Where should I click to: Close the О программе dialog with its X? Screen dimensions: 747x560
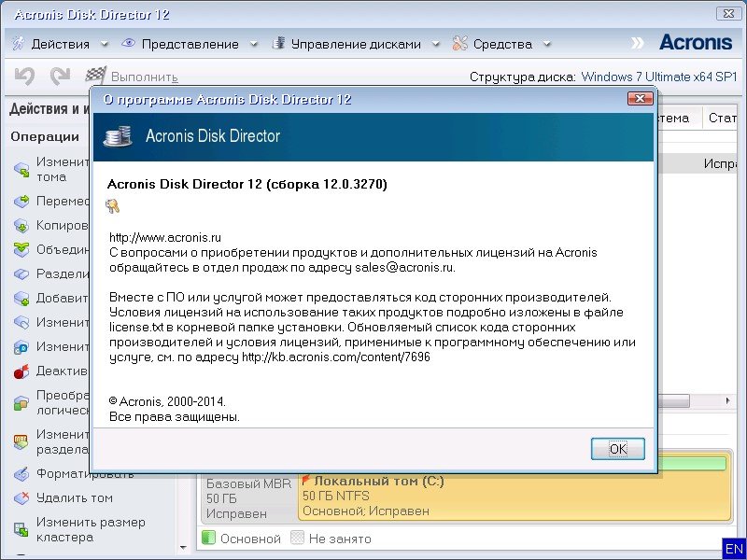coord(640,99)
